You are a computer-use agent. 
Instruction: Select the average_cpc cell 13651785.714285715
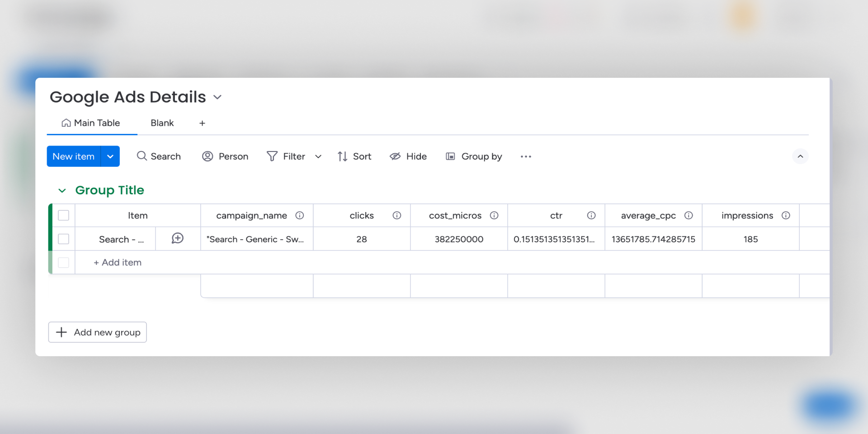pyautogui.click(x=653, y=239)
